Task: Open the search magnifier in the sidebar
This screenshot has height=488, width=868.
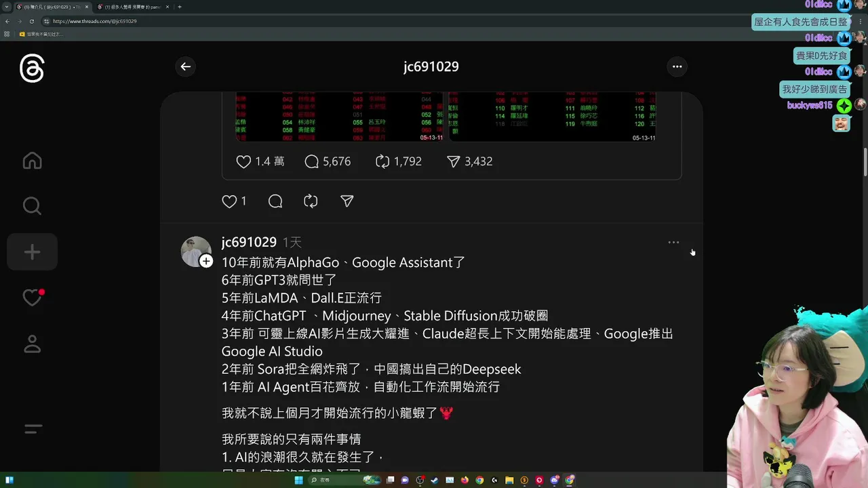Action: pos(32,206)
